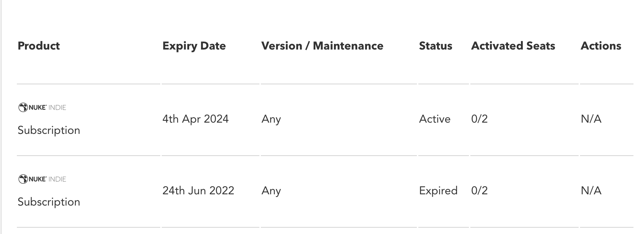Click the Product column header
The height and width of the screenshot is (234, 644).
point(39,46)
